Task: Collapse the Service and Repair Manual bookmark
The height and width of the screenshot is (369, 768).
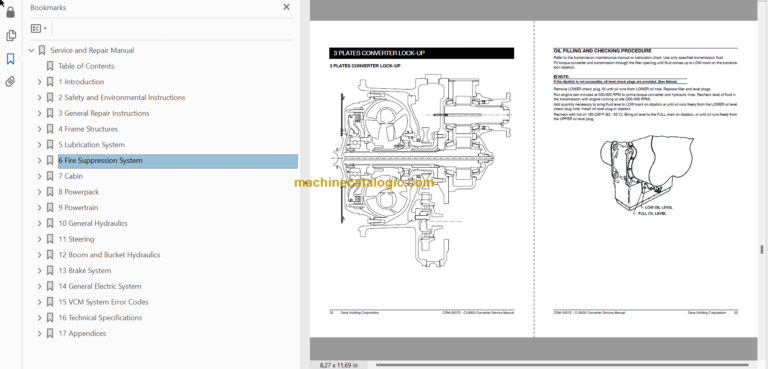Action: [x=32, y=50]
